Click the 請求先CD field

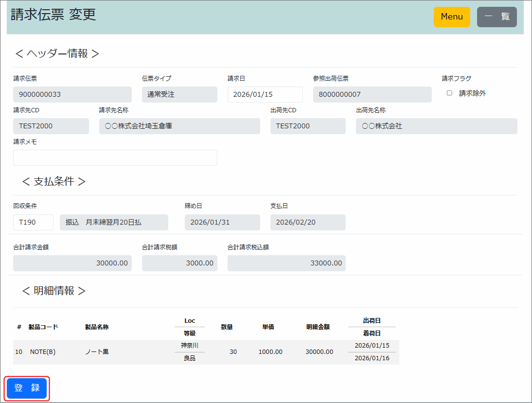[x=51, y=126]
